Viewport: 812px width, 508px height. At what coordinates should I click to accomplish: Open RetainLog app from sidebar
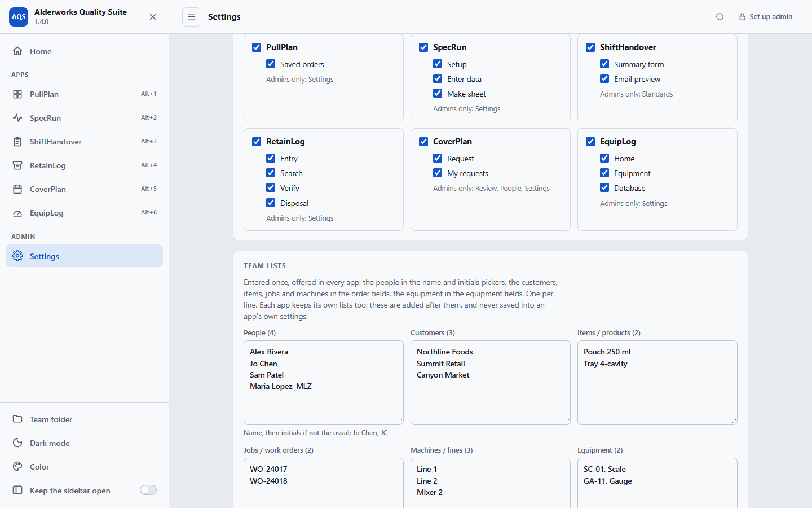(x=84, y=165)
